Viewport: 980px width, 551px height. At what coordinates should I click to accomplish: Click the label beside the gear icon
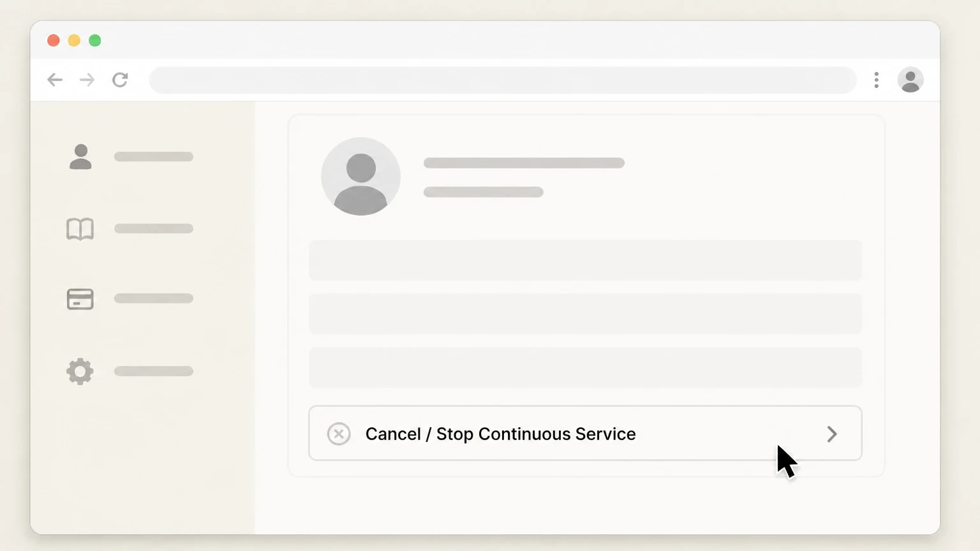pos(154,371)
